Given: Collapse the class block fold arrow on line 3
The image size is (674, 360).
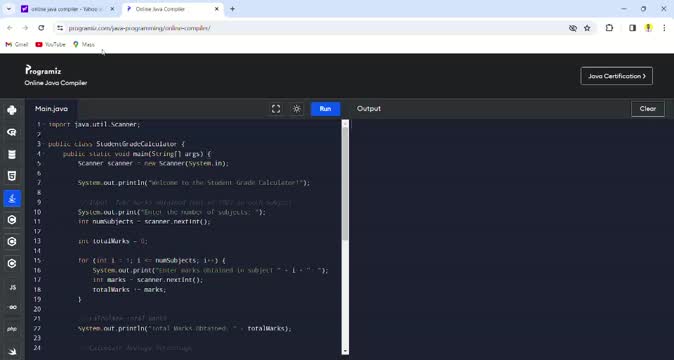Looking at the screenshot, I should pos(44,144).
